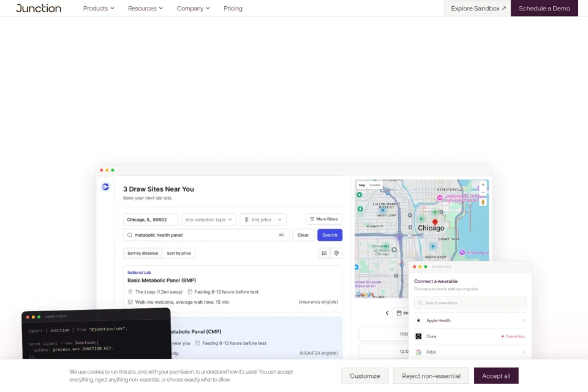Viewport: 588px width, 392px height.
Task: Zoom in on the map with plus
Action: (x=483, y=185)
